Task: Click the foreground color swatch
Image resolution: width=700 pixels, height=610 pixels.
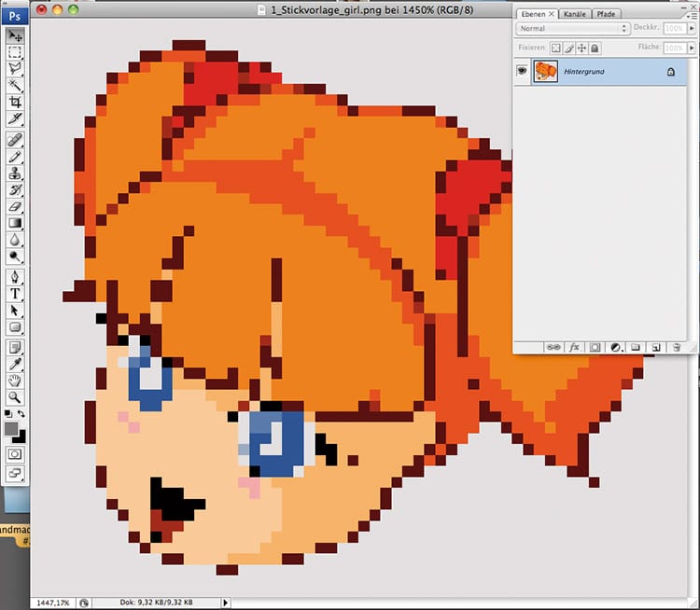Action: click(11, 428)
